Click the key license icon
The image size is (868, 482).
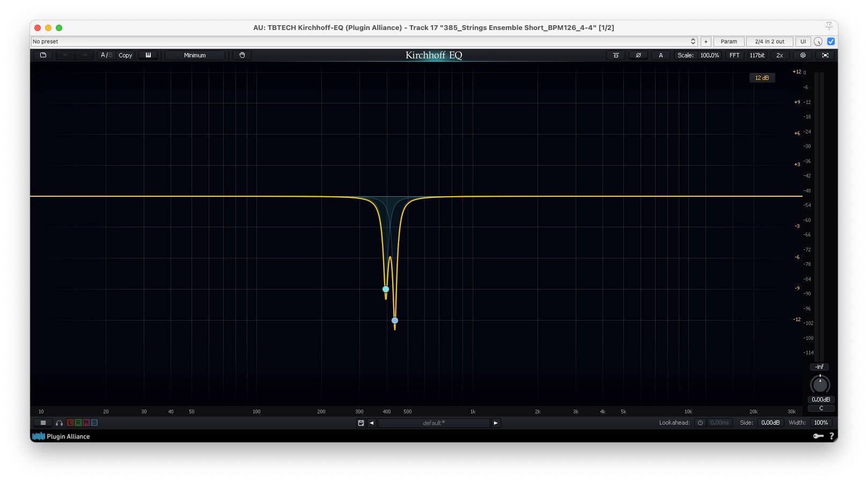[x=818, y=436]
